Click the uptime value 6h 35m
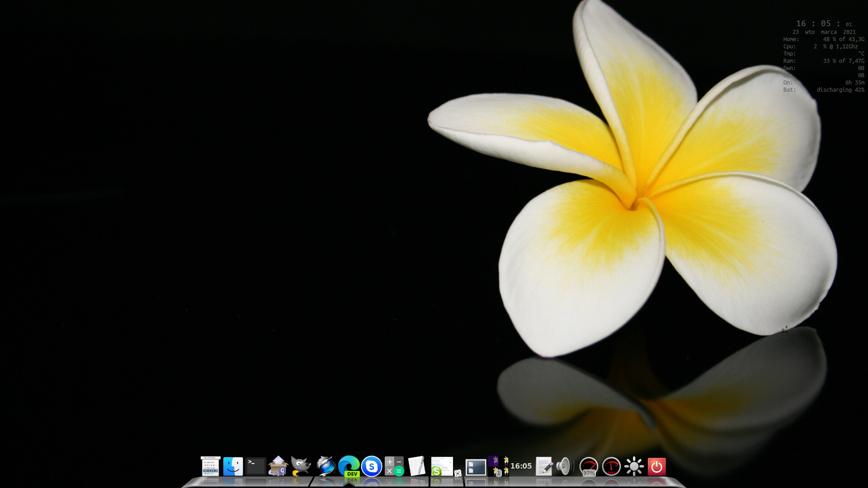 tap(854, 83)
